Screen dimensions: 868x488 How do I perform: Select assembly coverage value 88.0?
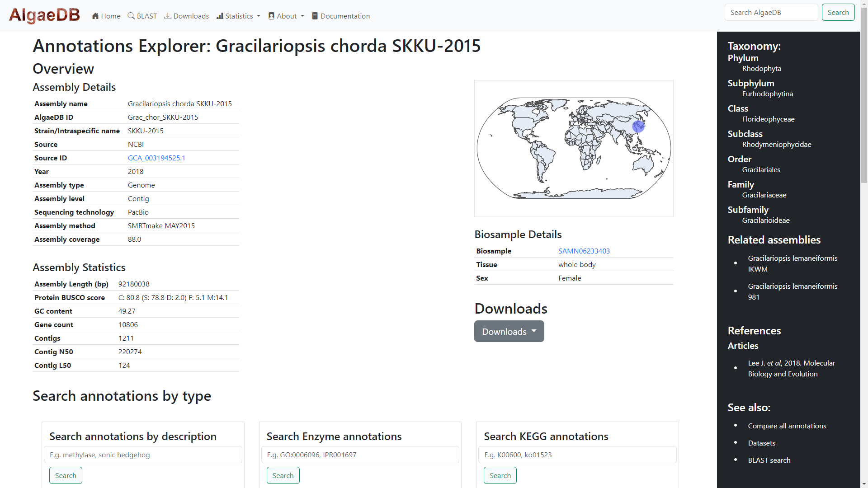point(134,239)
